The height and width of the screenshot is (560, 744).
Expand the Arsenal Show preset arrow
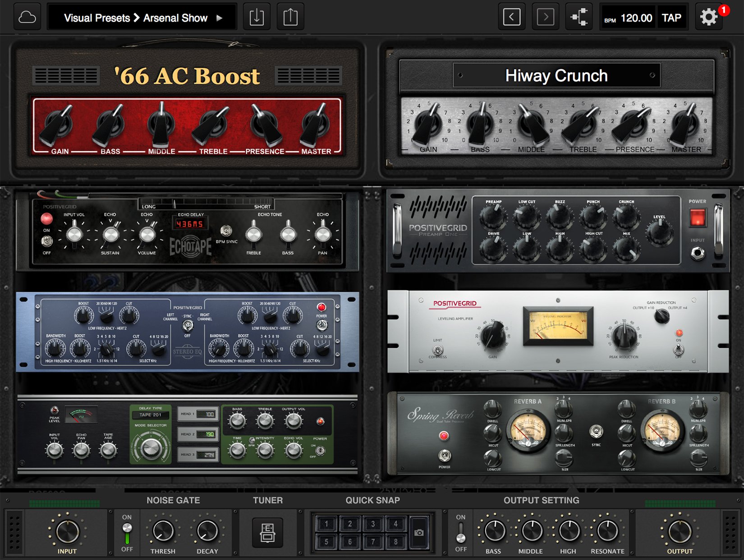coord(218,18)
